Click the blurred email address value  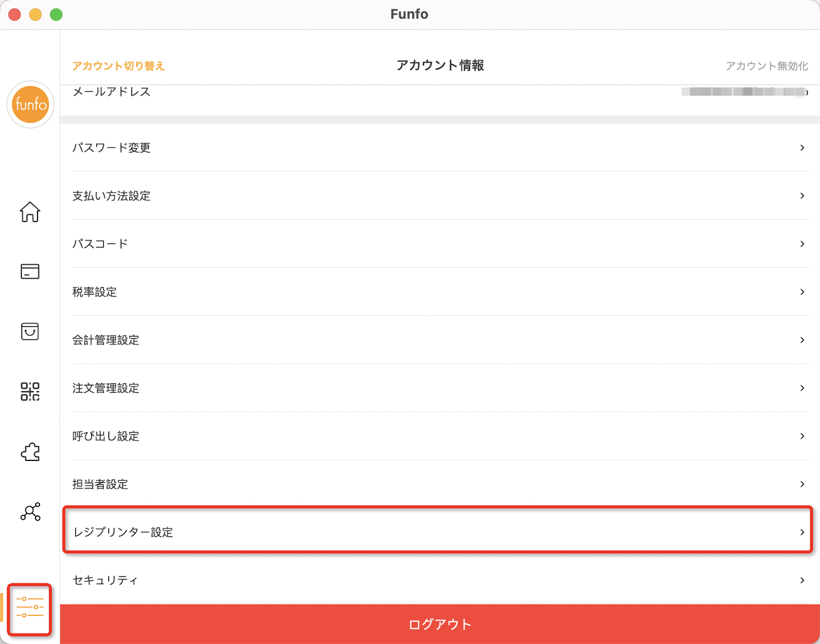[744, 92]
